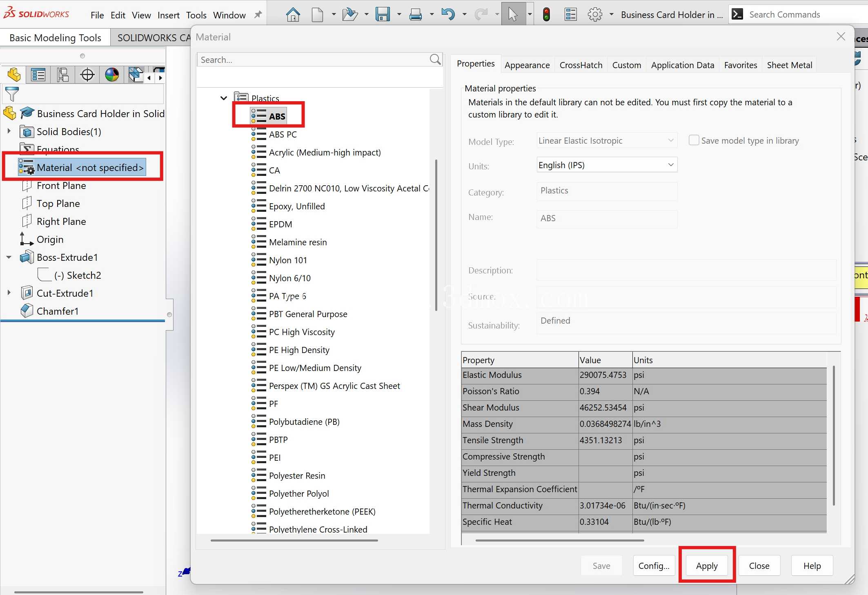The image size is (868, 595).
Task: Click the Apply button
Action: (707, 566)
